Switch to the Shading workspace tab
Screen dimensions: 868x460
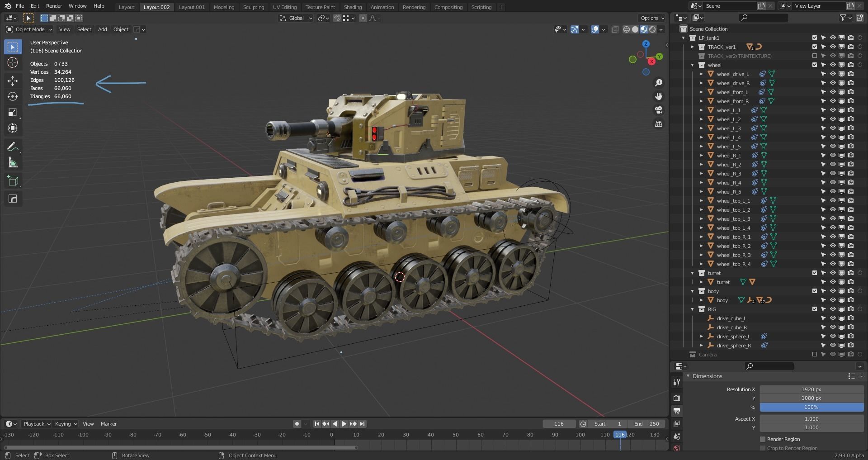[x=353, y=7]
